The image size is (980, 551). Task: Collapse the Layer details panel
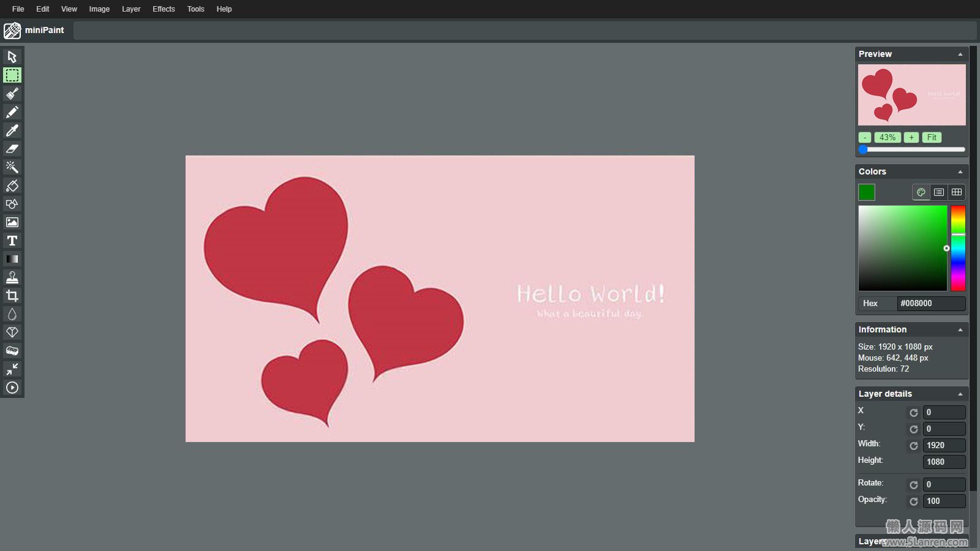[x=960, y=394]
